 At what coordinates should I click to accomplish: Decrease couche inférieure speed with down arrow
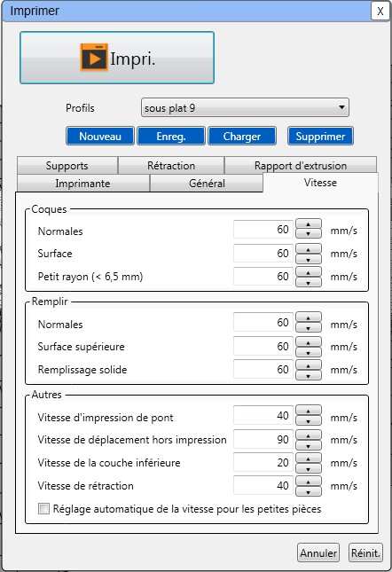pyautogui.click(x=309, y=468)
